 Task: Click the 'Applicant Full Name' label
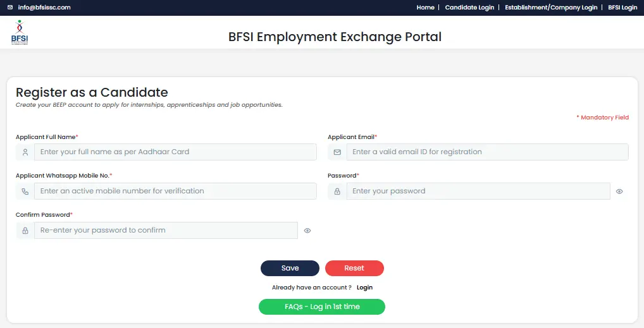47,137
